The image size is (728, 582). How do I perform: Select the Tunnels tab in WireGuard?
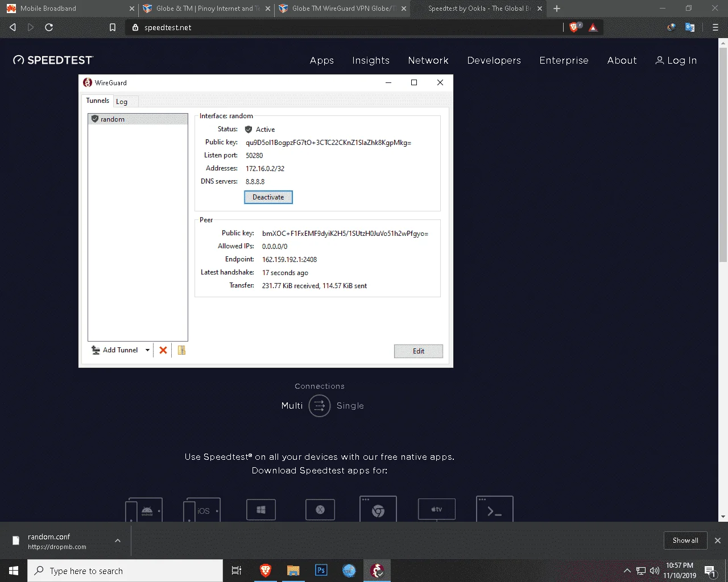(x=98, y=101)
